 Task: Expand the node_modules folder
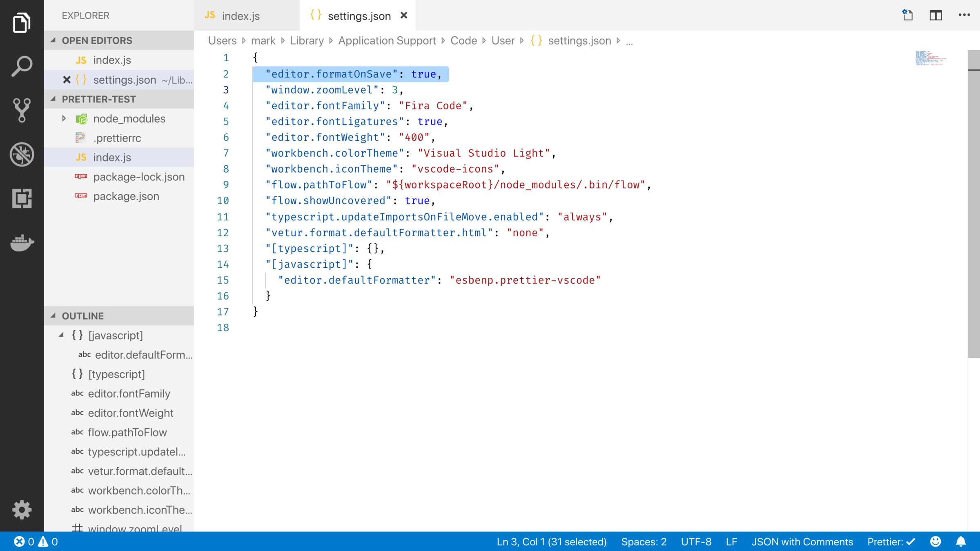point(64,119)
